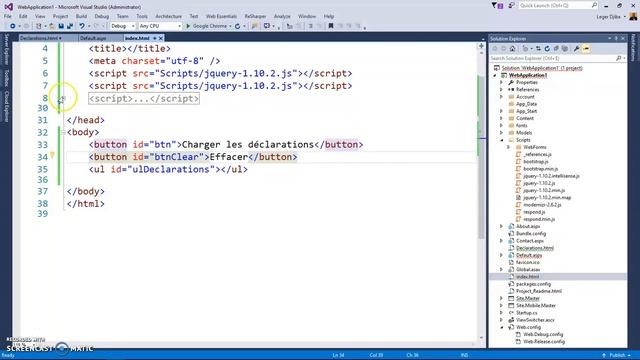Open Properties wrench in Solution Explorer toolbar
The height and width of the screenshot is (360, 640).
pyautogui.click(x=576, y=49)
